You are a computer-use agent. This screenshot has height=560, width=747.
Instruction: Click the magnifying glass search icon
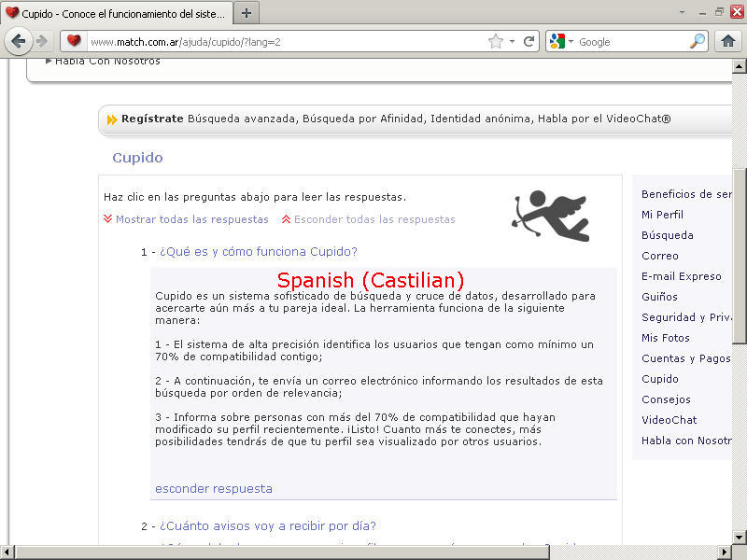698,41
